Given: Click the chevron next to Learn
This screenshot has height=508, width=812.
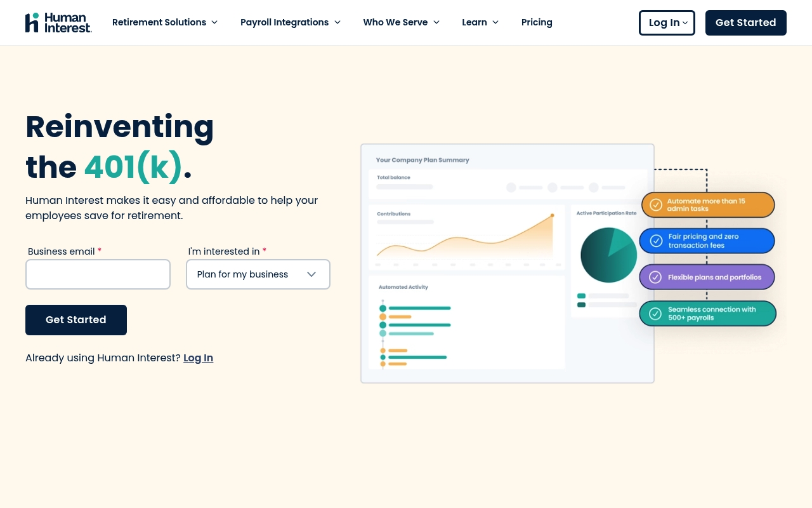Looking at the screenshot, I should click(x=495, y=22).
